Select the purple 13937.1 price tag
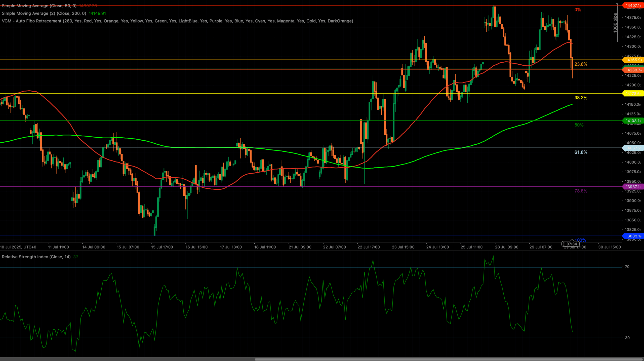The height and width of the screenshot is (361, 644). 633,187
